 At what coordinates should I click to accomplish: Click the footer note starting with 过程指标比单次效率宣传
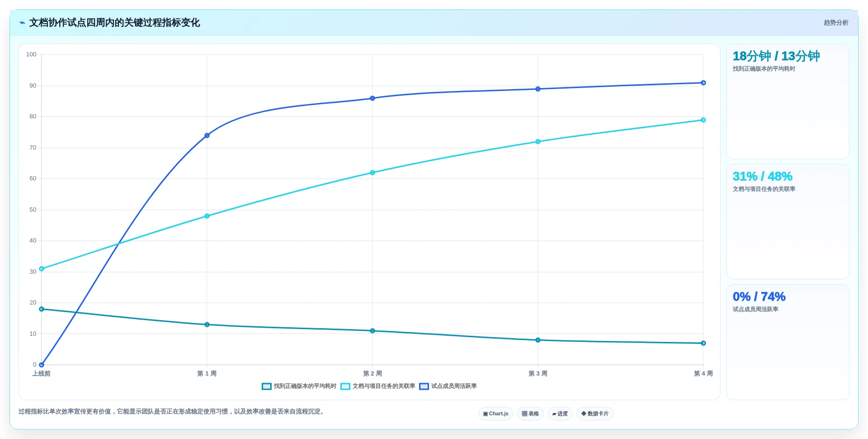click(172, 412)
